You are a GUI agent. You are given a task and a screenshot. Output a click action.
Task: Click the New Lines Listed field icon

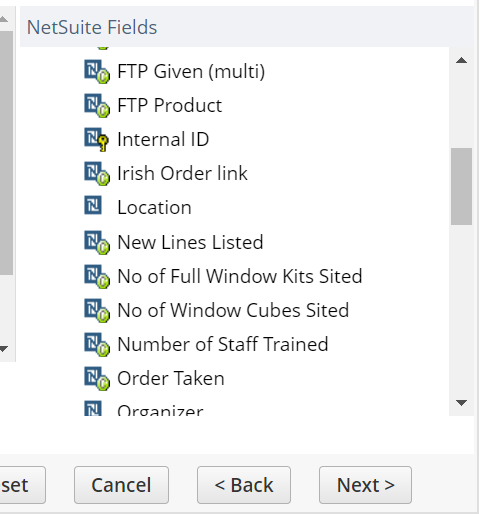(x=97, y=242)
